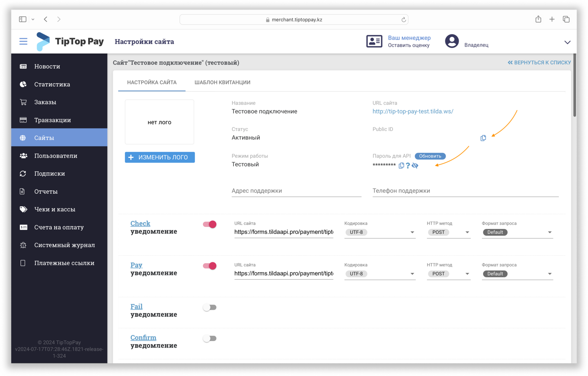Open Системный журнал from the sidebar
The image size is (588, 376).
coord(64,245)
